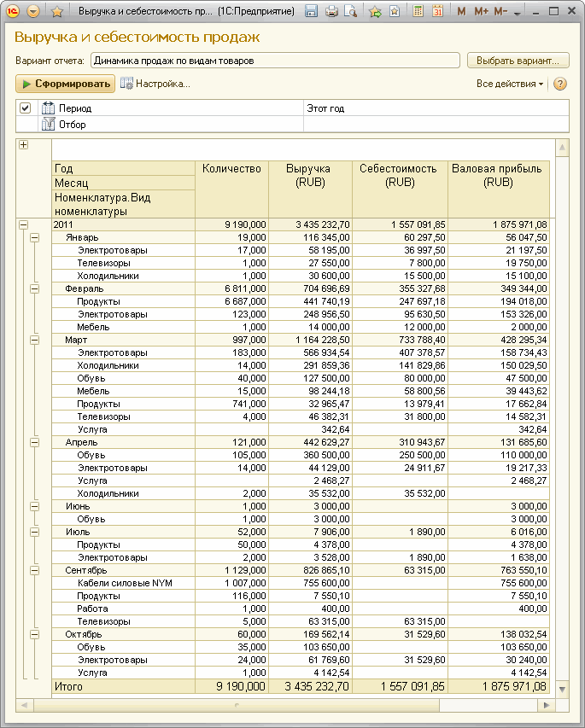Click the Print icon
585x728 pixels.
click(331, 12)
